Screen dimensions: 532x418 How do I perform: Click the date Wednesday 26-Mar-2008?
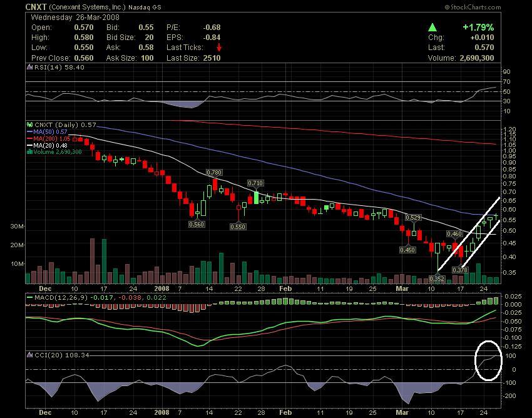point(75,18)
